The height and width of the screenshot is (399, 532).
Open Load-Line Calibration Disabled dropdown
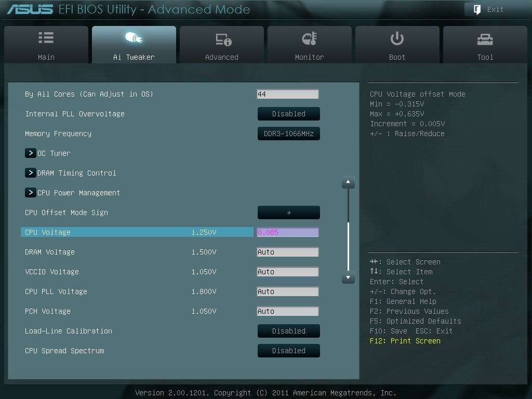tap(289, 331)
